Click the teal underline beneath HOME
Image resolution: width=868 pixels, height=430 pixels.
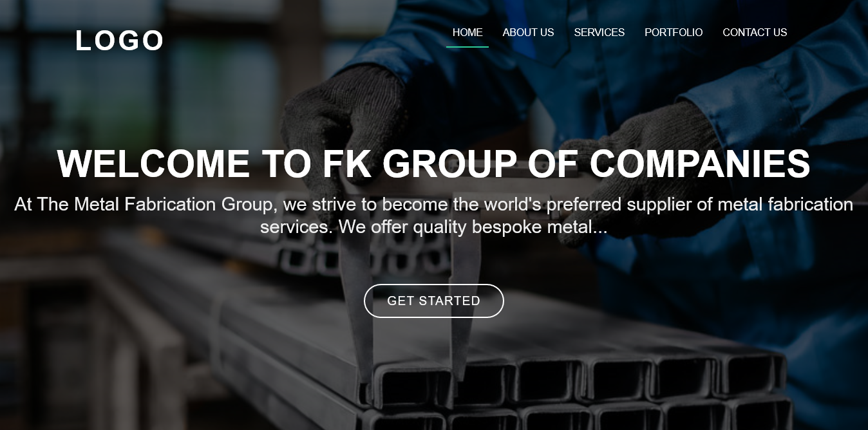(467, 46)
